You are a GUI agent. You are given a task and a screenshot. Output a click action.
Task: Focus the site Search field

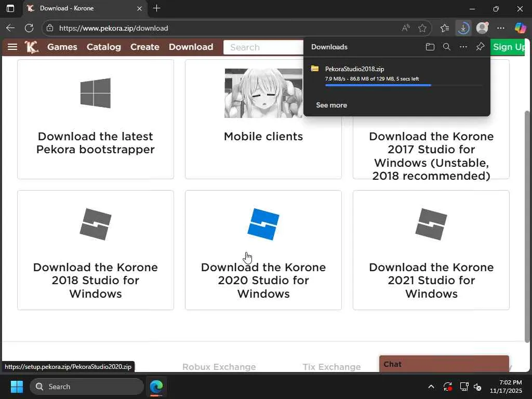pyautogui.click(x=263, y=47)
